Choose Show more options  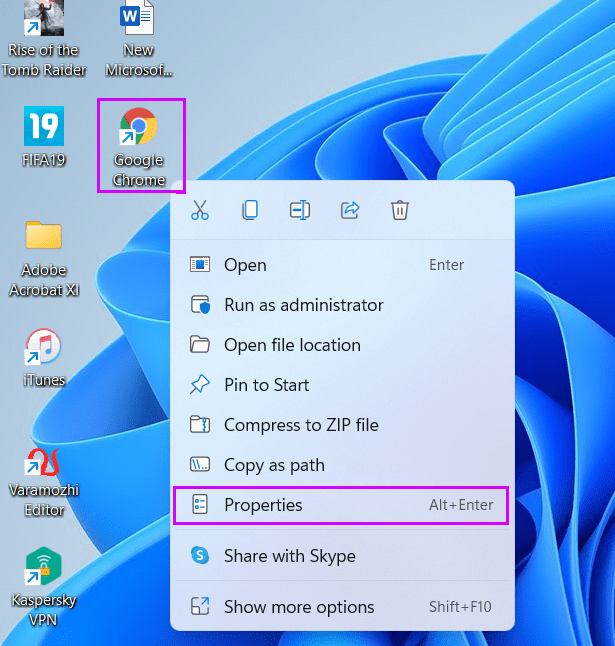click(342, 606)
